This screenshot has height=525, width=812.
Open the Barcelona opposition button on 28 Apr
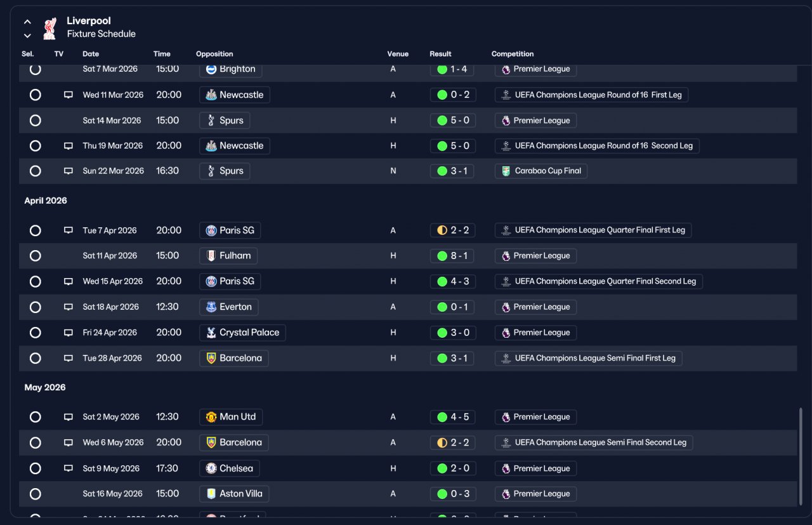pos(233,358)
